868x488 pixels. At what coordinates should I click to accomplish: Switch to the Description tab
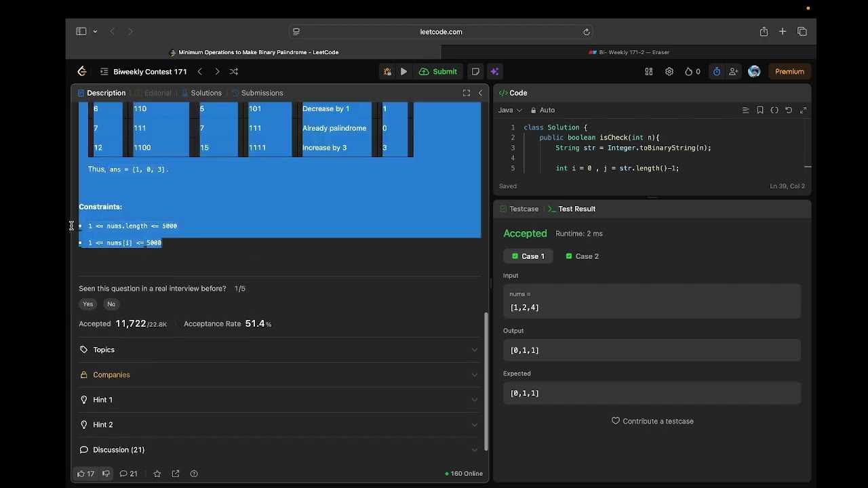click(x=102, y=93)
